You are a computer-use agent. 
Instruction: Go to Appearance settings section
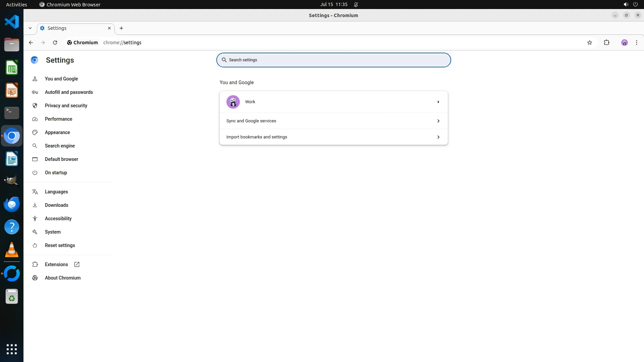pyautogui.click(x=57, y=132)
